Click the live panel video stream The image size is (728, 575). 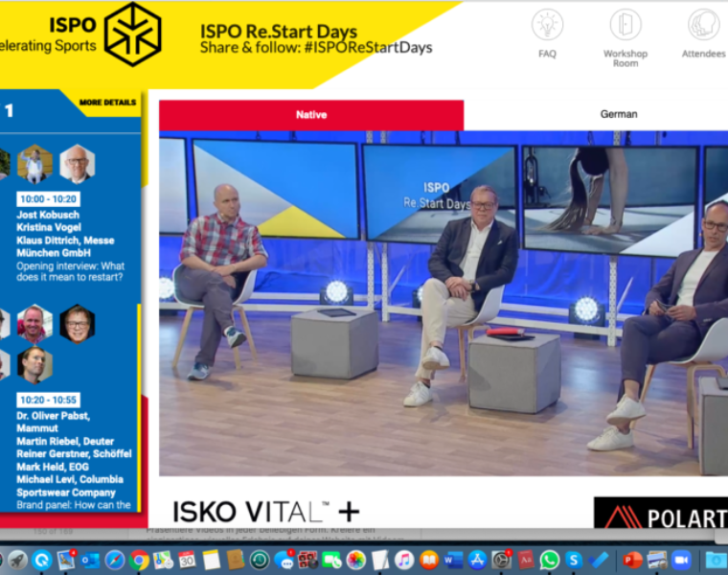click(444, 303)
